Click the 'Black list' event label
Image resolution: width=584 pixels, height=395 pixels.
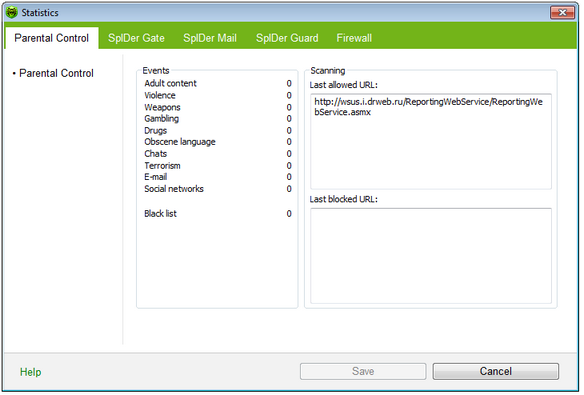[161, 214]
